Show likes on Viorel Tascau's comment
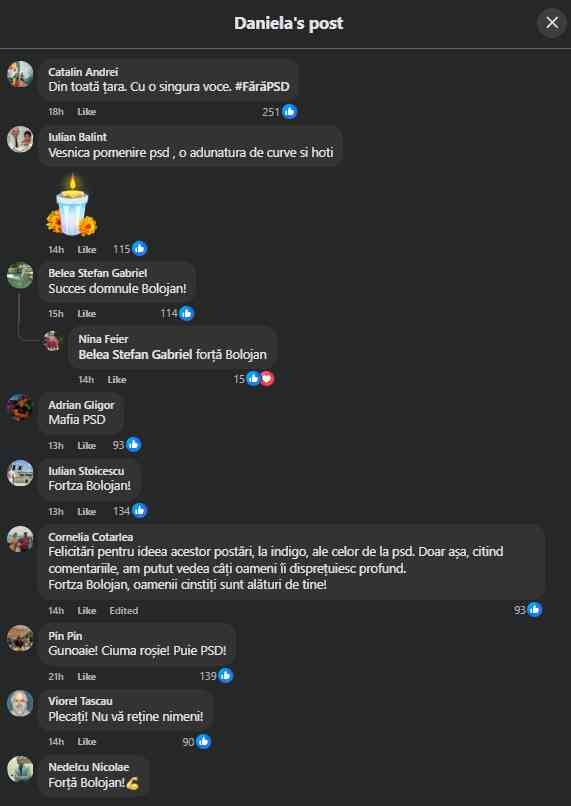Image resolution: width=571 pixels, height=806 pixels. [204, 741]
